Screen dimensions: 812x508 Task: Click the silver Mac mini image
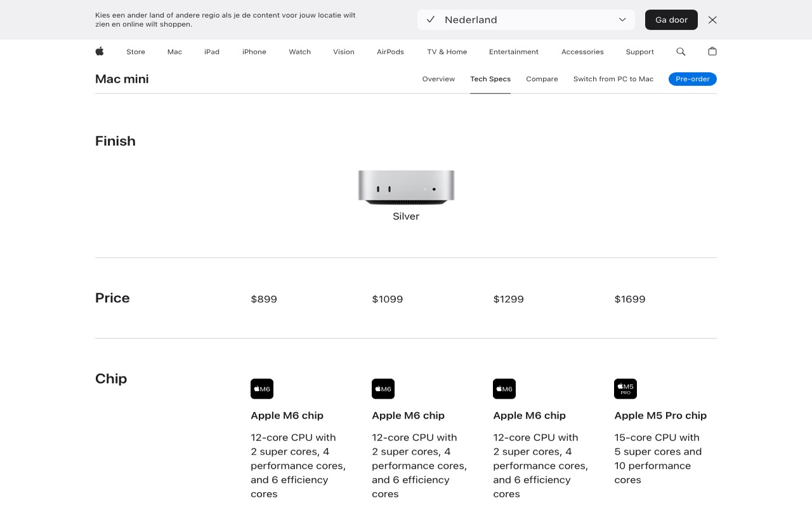(406, 187)
